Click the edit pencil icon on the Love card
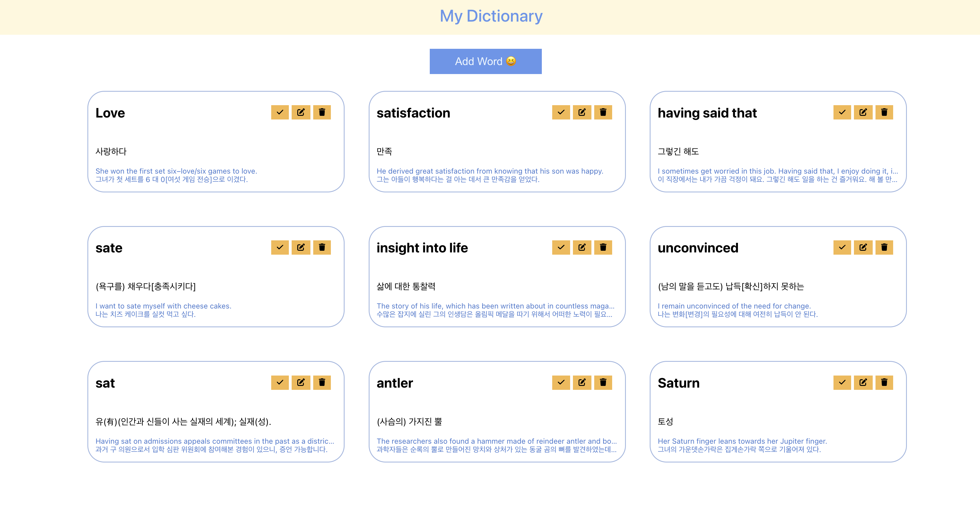 click(301, 112)
